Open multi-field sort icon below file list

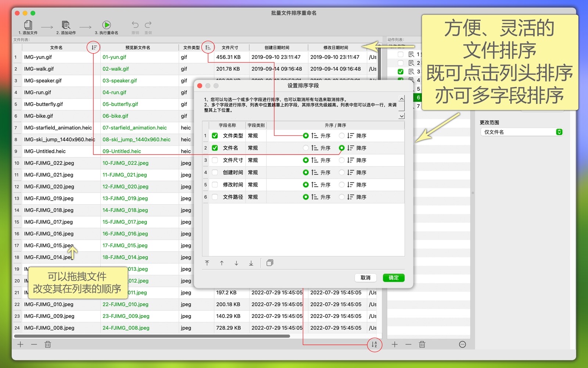[374, 344]
